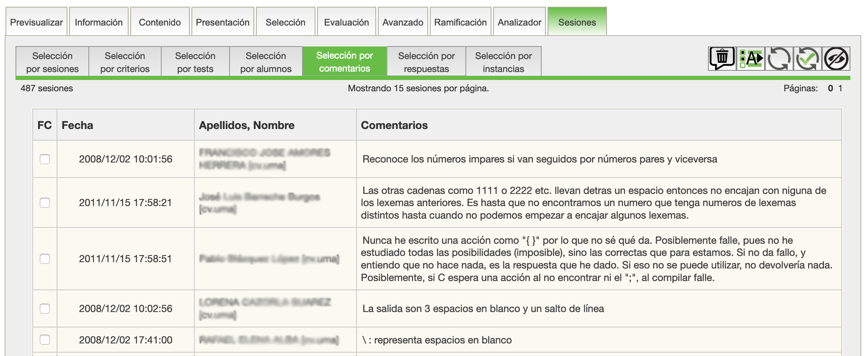Click page 0 in the pagination
This screenshot has width=868, height=356.
(x=830, y=88)
